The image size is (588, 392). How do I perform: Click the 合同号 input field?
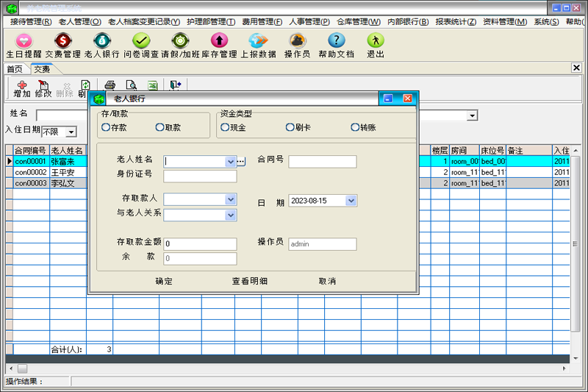click(323, 162)
